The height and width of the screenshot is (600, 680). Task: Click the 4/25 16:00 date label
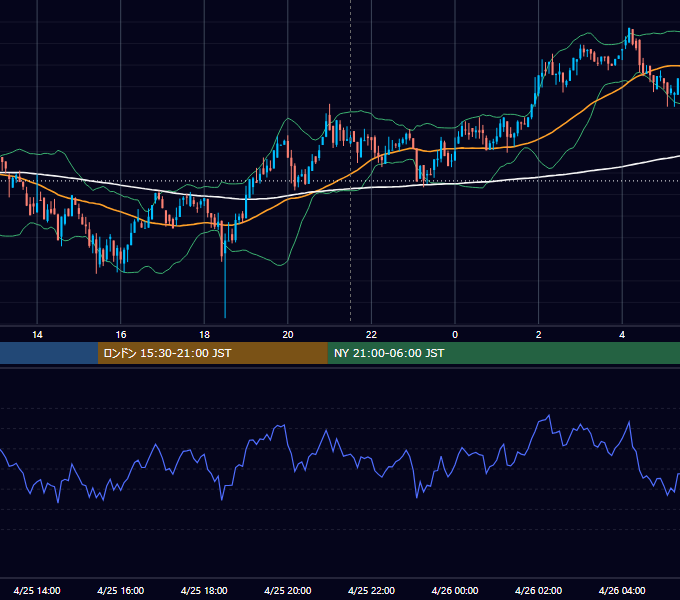121,590
